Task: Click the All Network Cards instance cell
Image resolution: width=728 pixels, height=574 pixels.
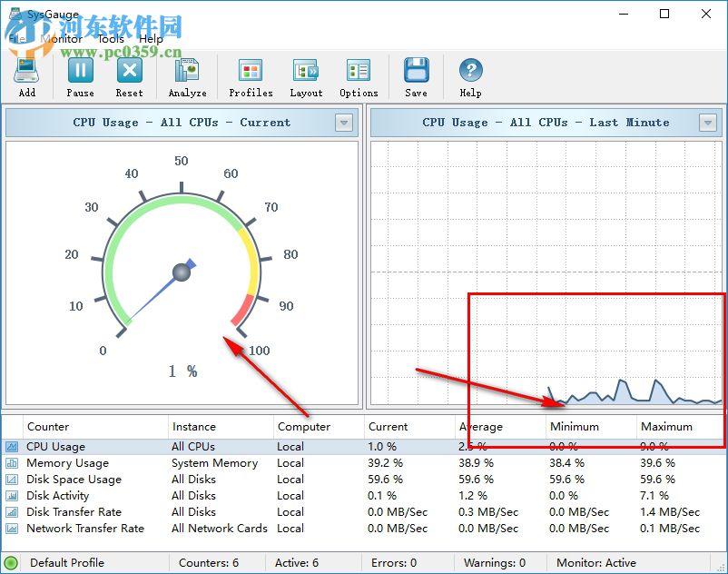Action: click(219, 528)
